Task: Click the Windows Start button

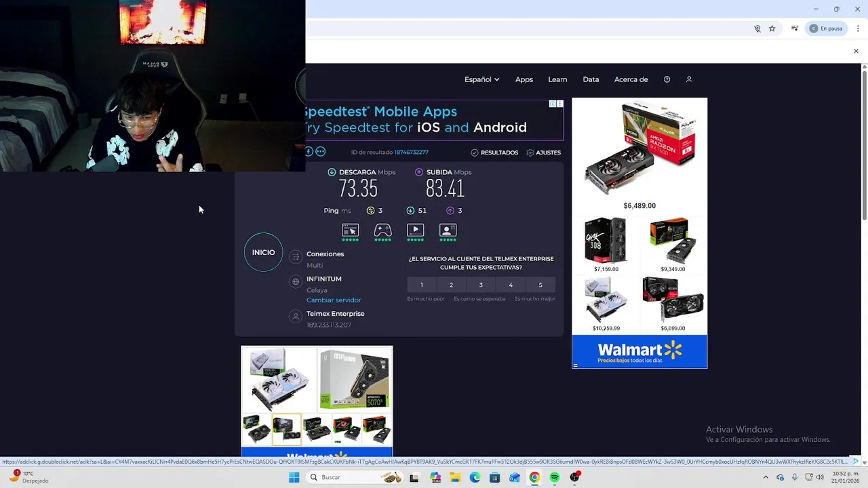Action: click(x=294, y=477)
